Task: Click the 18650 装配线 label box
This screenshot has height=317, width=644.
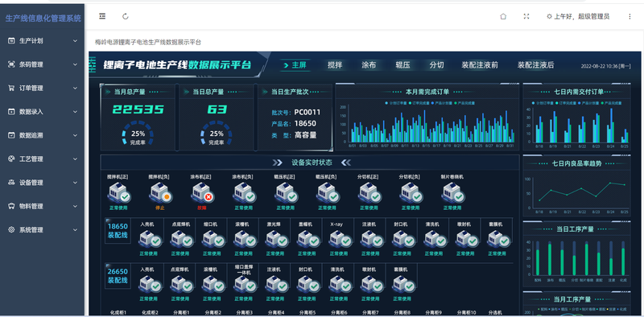Action: click(x=118, y=231)
